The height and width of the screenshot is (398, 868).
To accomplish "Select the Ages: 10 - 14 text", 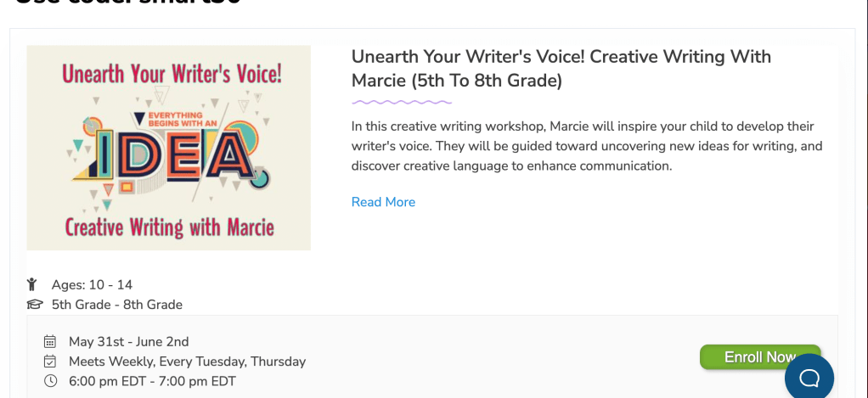I will click(x=92, y=285).
